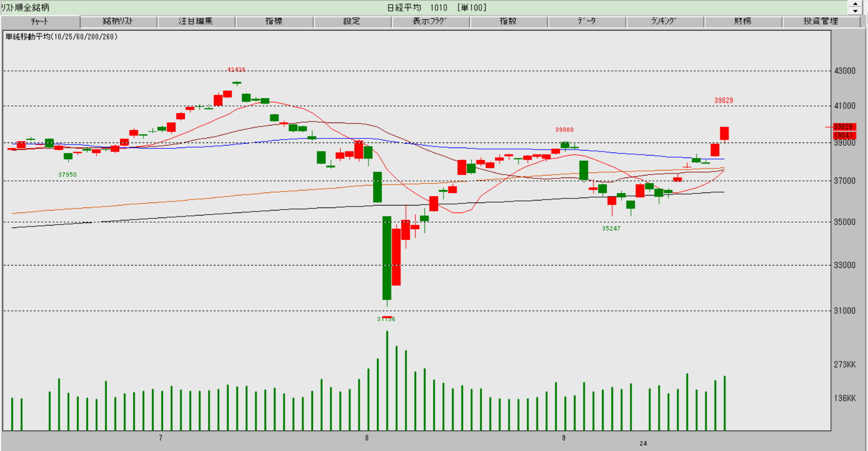Click the 33000 axis label

pyautogui.click(x=845, y=265)
